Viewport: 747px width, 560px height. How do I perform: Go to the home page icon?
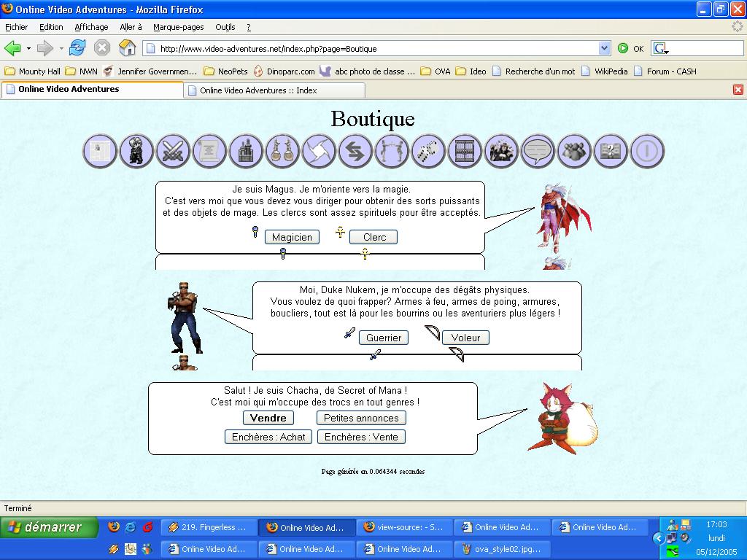click(x=127, y=47)
